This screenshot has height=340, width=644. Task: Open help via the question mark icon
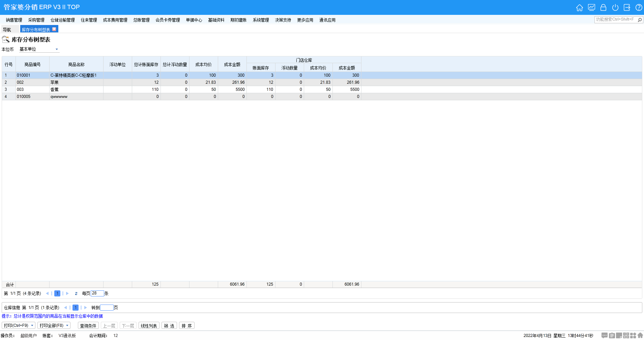tap(639, 7)
